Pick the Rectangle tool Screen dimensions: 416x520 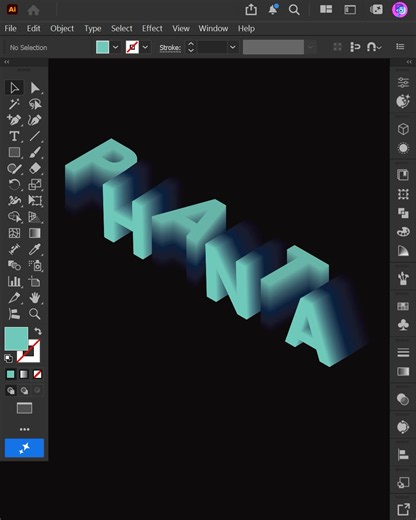[x=14, y=152]
